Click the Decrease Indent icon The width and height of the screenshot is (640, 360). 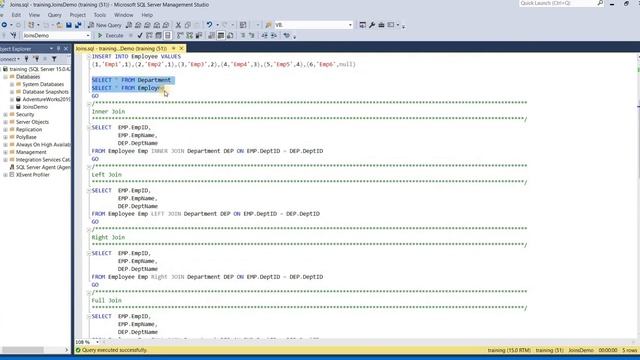click(264, 36)
